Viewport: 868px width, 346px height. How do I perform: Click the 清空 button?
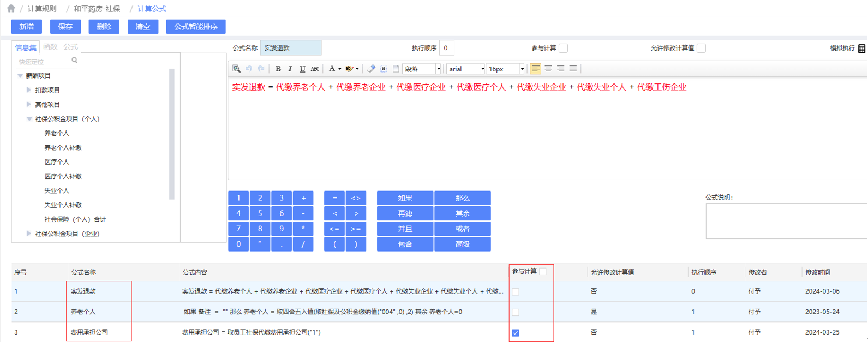[x=143, y=27]
